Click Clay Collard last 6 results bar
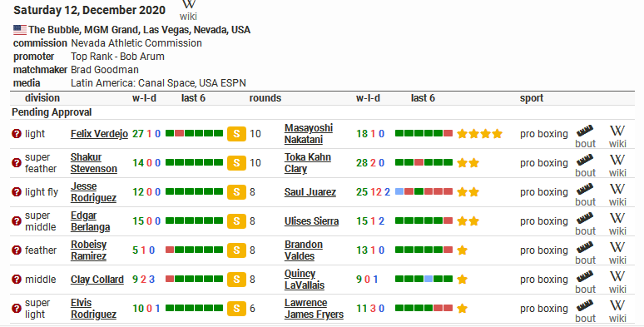Image resolution: width=644 pixels, height=327 pixels. pyautogui.click(x=194, y=279)
